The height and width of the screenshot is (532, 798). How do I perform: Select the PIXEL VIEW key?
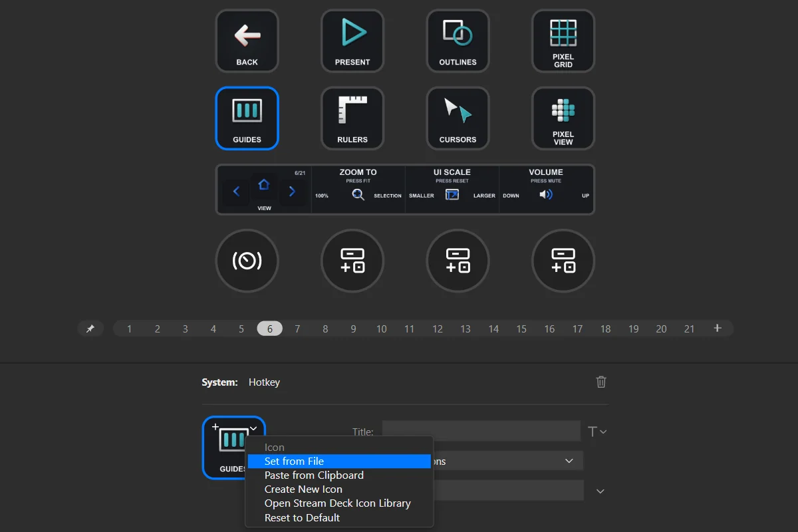coord(563,118)
